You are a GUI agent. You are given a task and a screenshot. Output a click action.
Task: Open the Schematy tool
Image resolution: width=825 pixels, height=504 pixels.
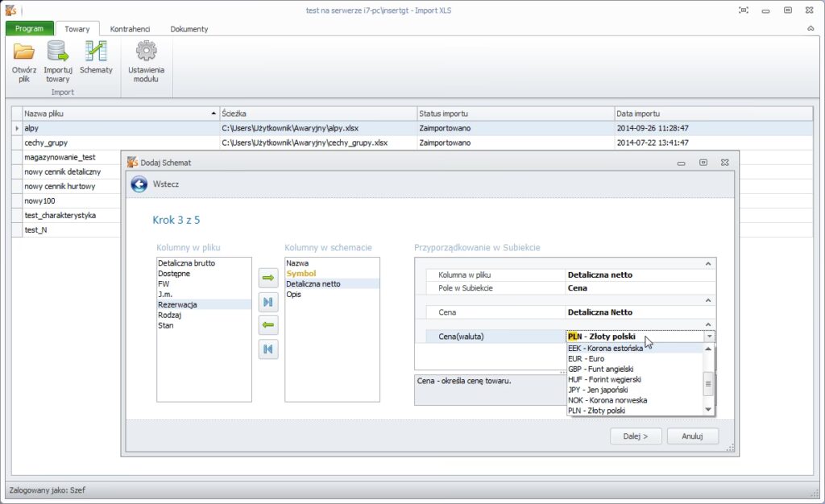point(96,52)
